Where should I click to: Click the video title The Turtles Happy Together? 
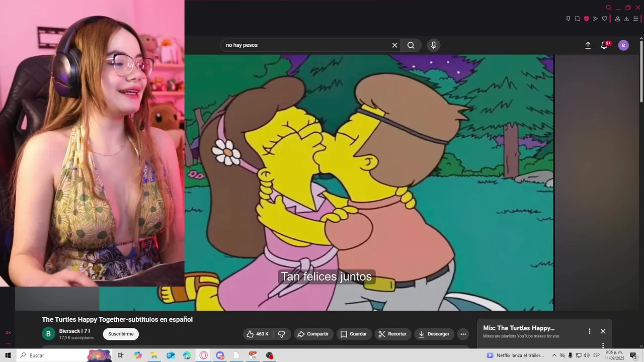coord(117,319)
